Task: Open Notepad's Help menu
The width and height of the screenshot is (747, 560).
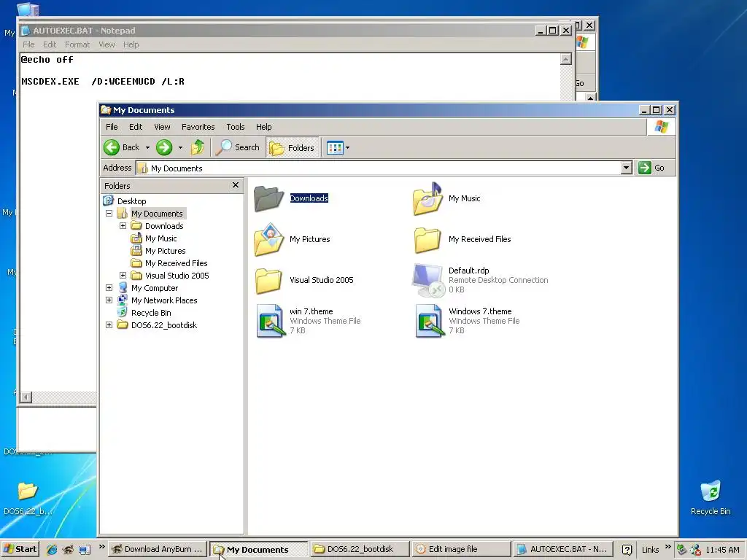Action: tap(131, 44)
